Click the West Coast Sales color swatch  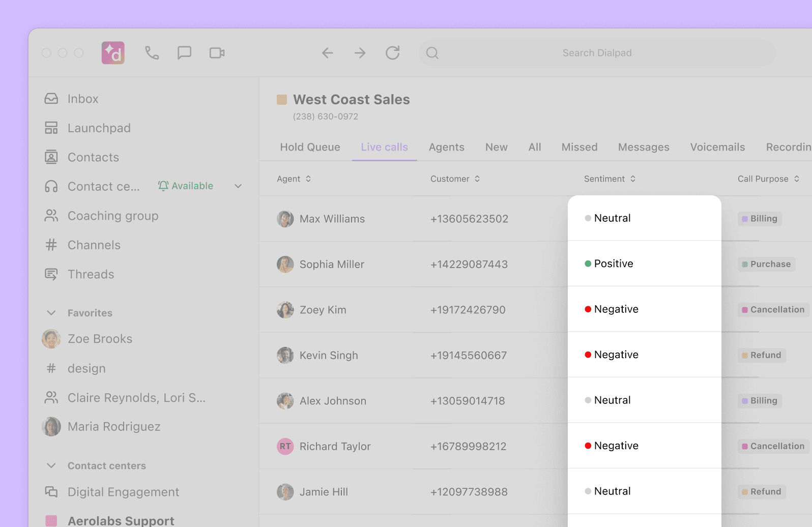coord(282,100)
